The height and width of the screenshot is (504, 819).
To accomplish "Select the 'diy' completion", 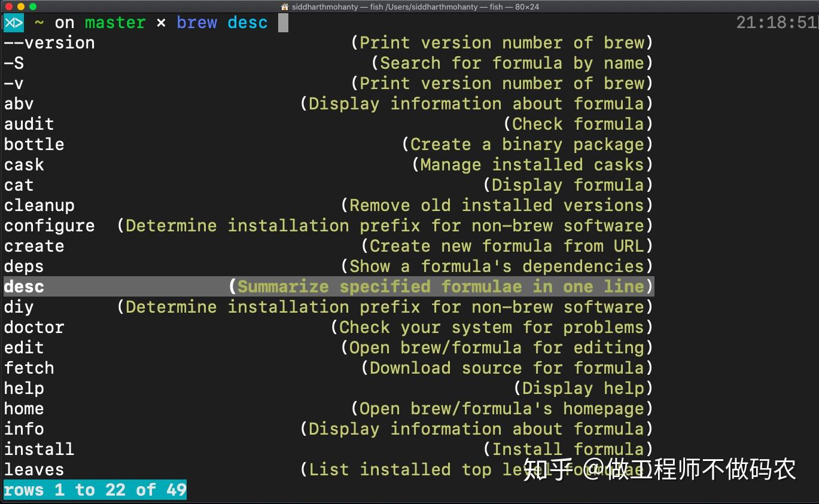I will pos(19,307).
